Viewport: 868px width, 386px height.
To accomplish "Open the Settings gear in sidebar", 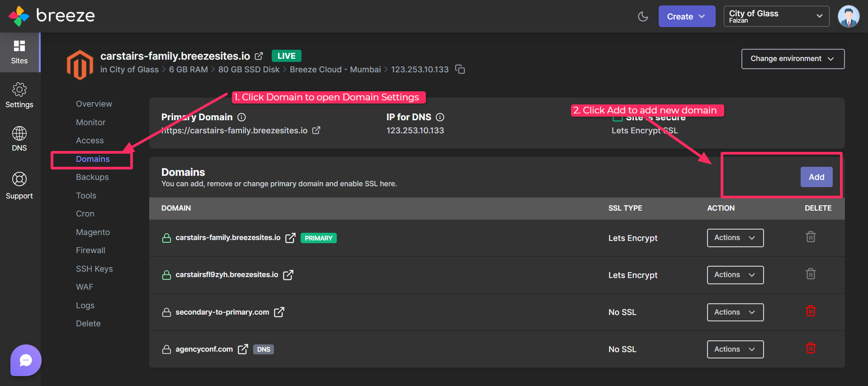I will pos(19,89).
